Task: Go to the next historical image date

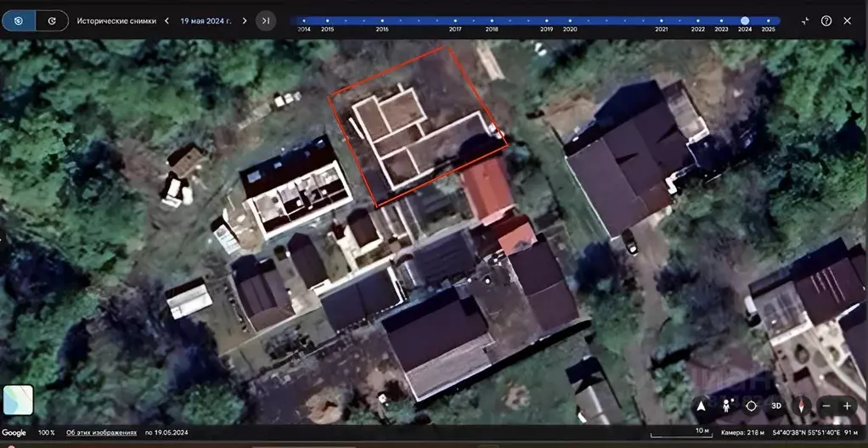Action: (x=245, y=20)
